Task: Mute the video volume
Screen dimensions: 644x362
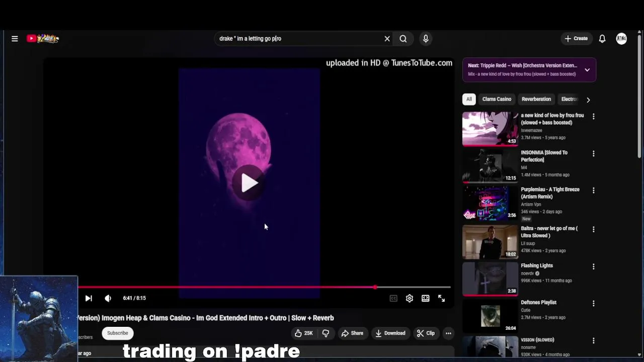Action: pos(108,298)
